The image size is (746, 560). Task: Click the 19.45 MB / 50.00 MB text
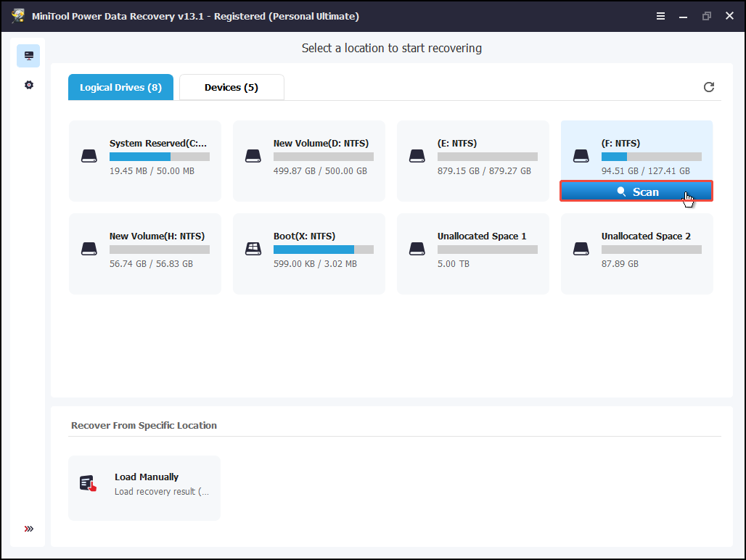(152, 170)
